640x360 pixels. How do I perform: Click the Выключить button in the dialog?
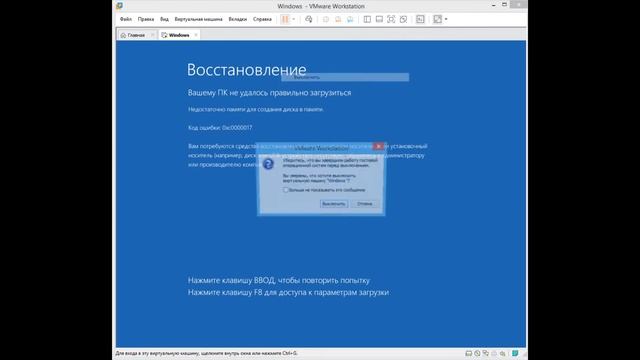tap(334, 204)
